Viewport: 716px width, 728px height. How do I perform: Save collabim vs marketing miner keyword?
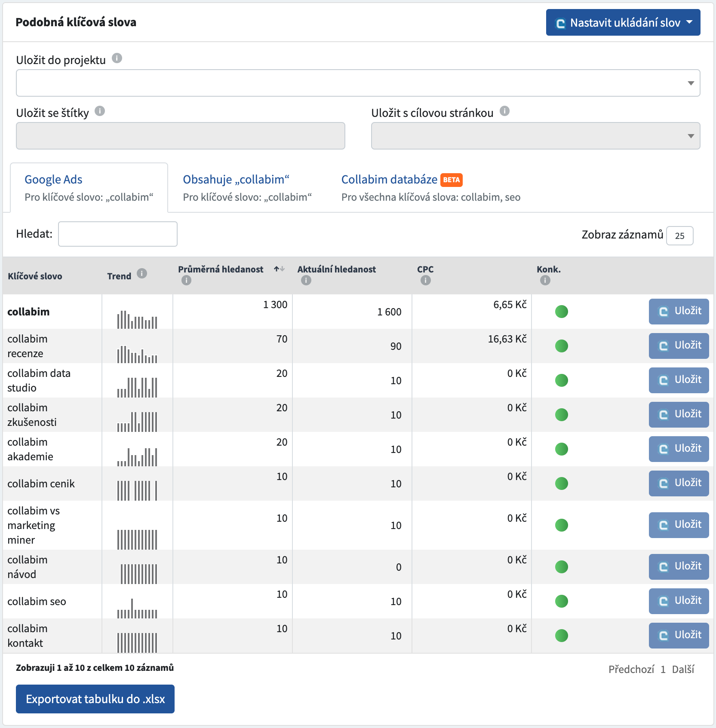[x=679, y=525]
